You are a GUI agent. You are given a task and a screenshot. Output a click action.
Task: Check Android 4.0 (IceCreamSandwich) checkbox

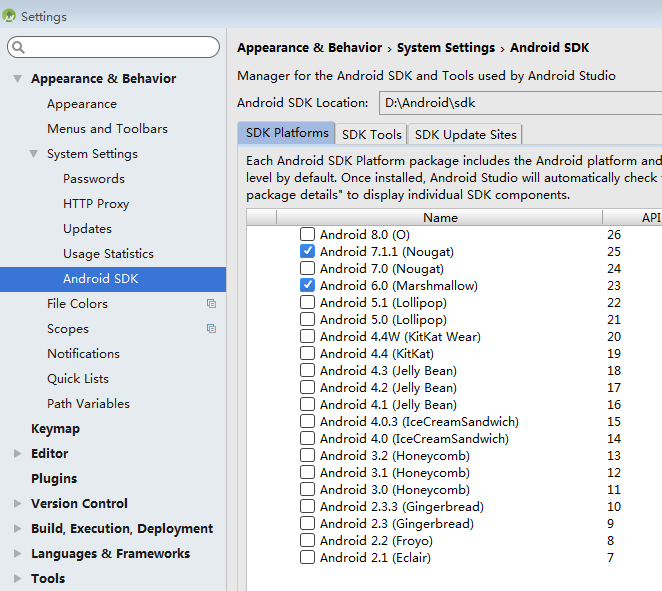pos(307,438)
